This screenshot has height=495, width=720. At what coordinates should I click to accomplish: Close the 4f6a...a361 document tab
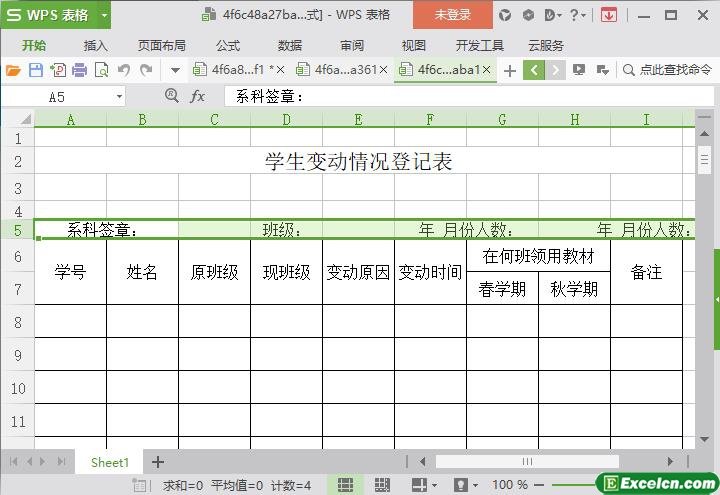click(x=383, y=70)
